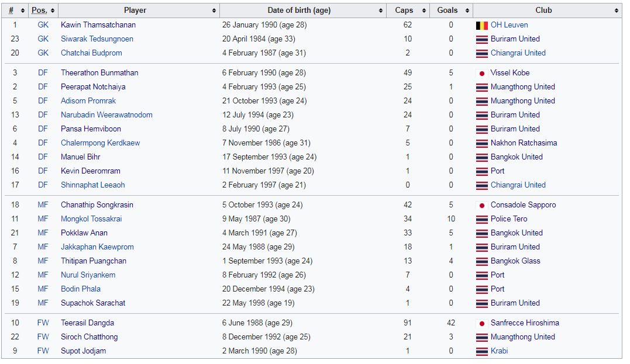Open Nakhon Ratchasima club link
630x364 pixels.
(524, 143)
